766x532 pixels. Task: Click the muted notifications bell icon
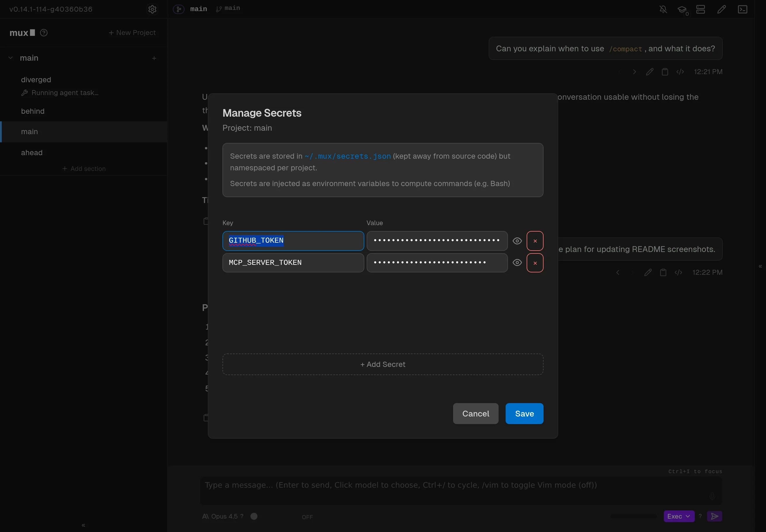click(663, 9)
